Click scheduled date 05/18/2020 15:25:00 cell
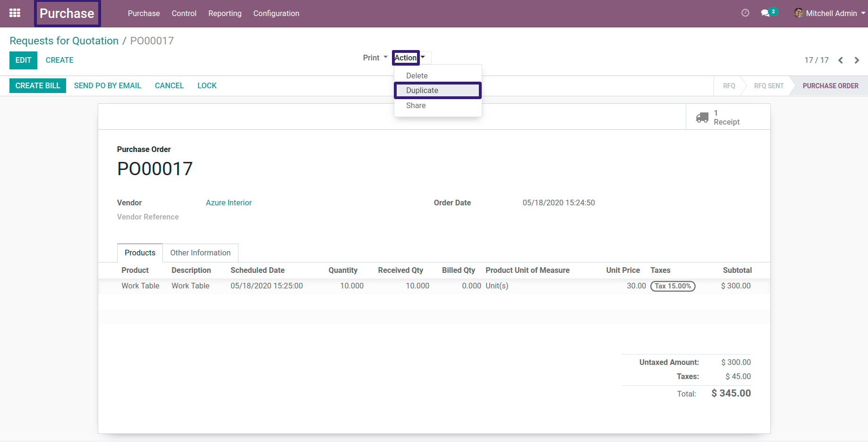Image resolution: width=868 pixels, height=448 pixels. coord(266,286)
